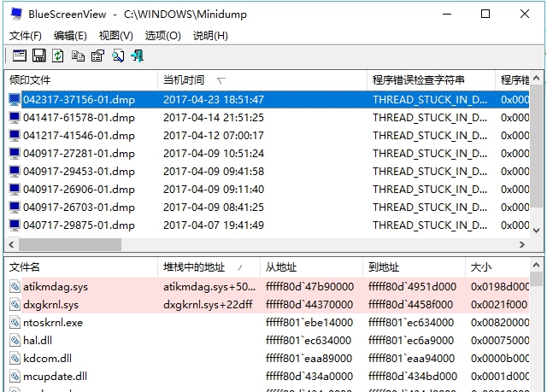Sort by the 大小 column header
The width and height of the screenshot is (547, 392).
coord(497,267)
